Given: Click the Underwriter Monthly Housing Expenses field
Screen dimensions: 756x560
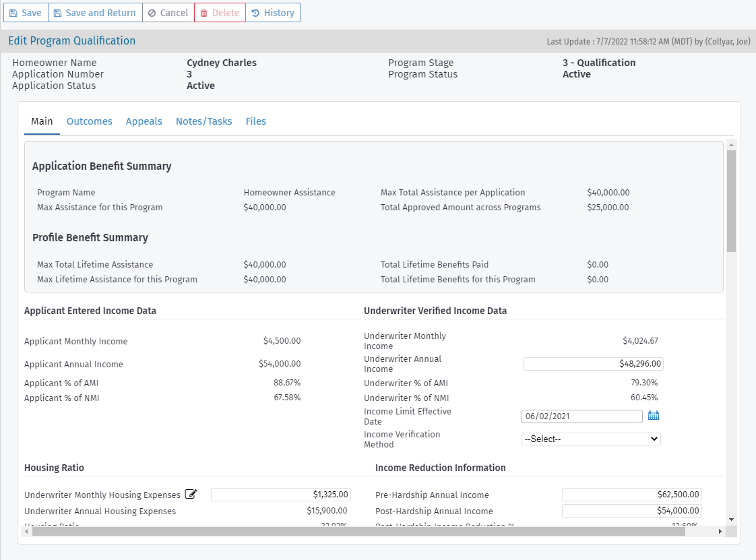Looking at the screenshot, I should [280, 495].
